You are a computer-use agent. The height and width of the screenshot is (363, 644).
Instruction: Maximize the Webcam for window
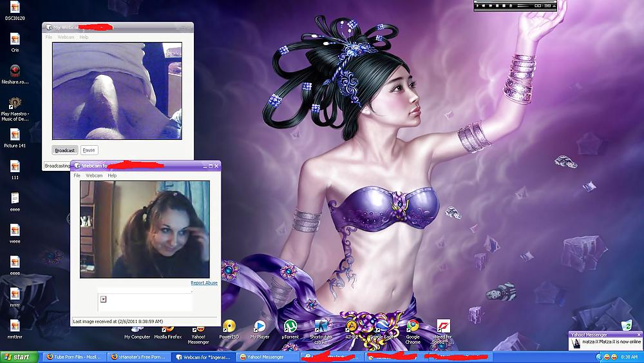(211, 166)
